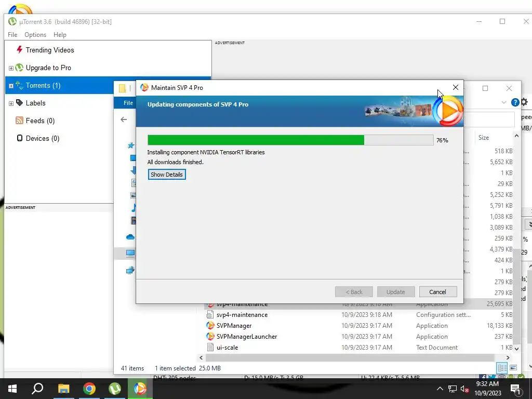Click the Feeds RSS icon
This screenshot has height=399, width=532.
click(x=19, y=121)
